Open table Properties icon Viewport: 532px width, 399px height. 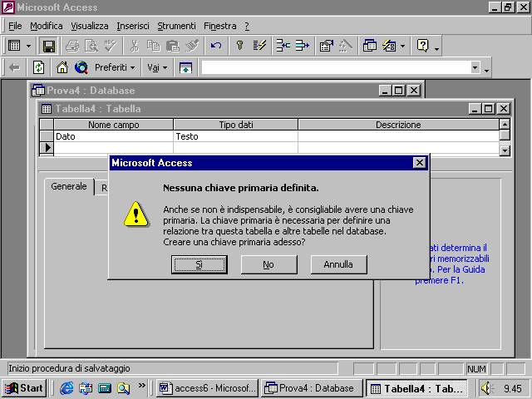(x=326, y=46)
